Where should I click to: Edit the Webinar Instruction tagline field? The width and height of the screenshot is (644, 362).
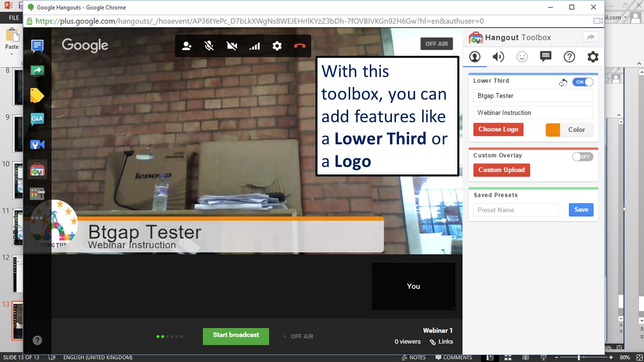pyautogui.click(x=533, y=113)
